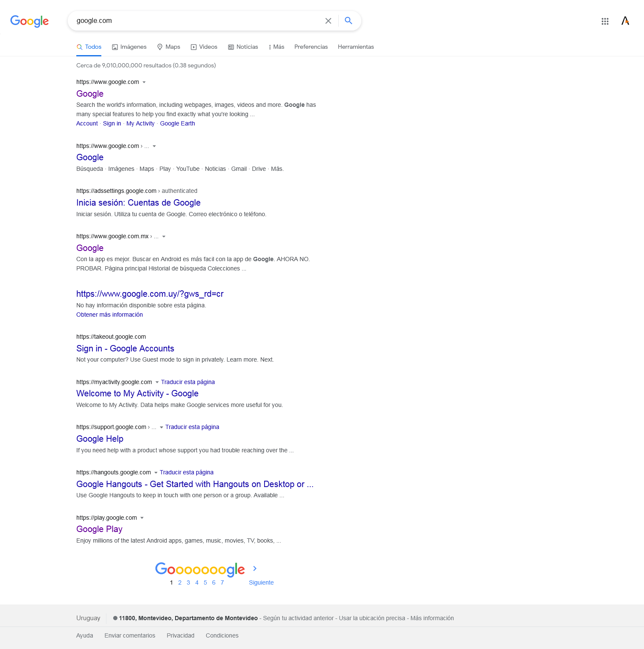
Task: Click Traducir esta página for myactivity result
Action: pyautogui.click(x=188, y=382)
